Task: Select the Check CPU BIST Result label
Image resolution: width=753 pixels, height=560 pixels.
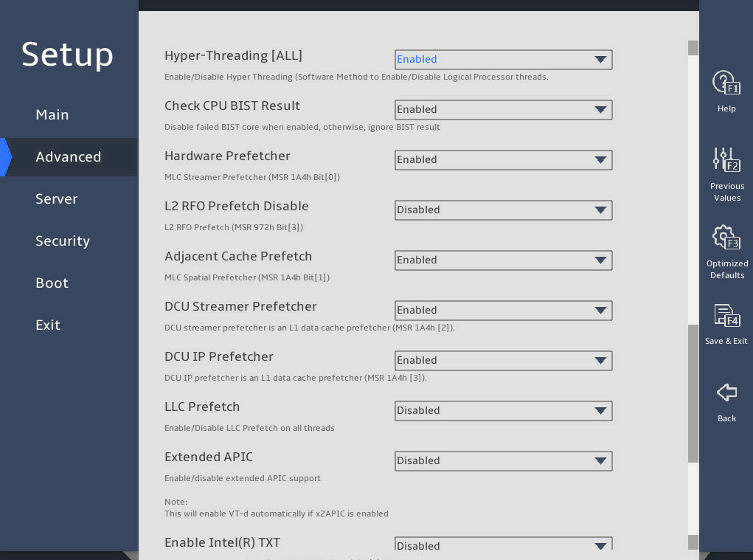Action: tap(232, 106)
